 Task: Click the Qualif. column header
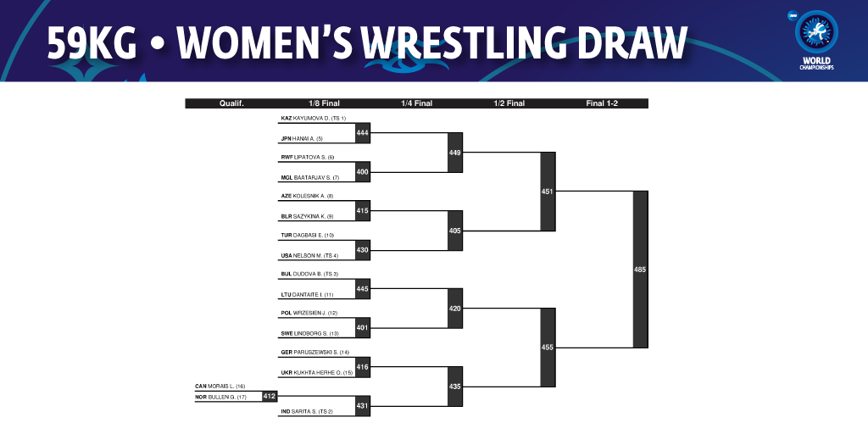(231, 103)
